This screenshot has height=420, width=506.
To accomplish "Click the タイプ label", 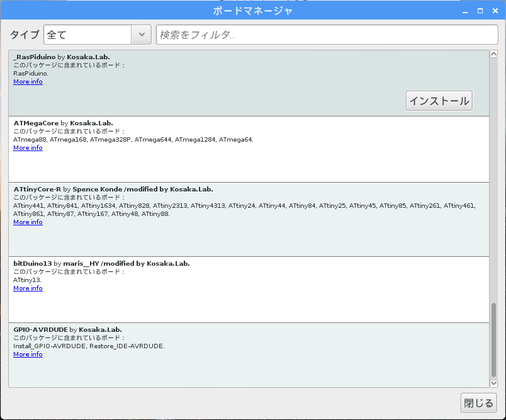I will (x=25, y=35).
